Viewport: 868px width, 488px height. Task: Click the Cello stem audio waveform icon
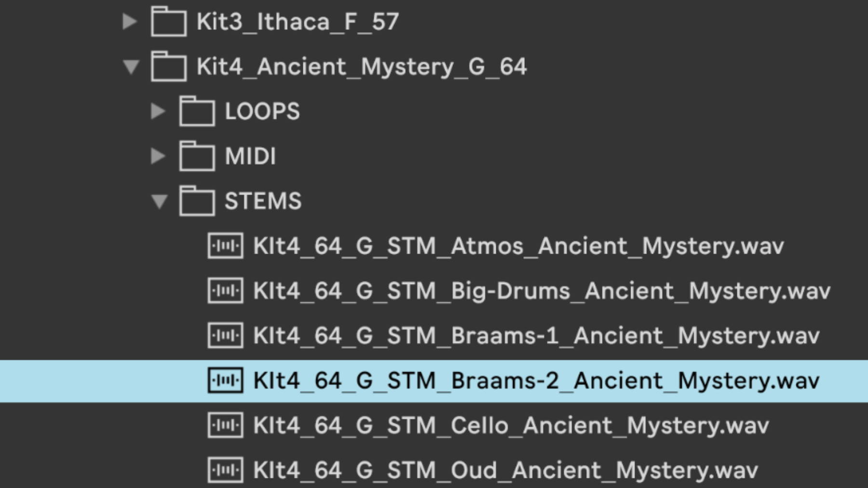pos(225,425)
